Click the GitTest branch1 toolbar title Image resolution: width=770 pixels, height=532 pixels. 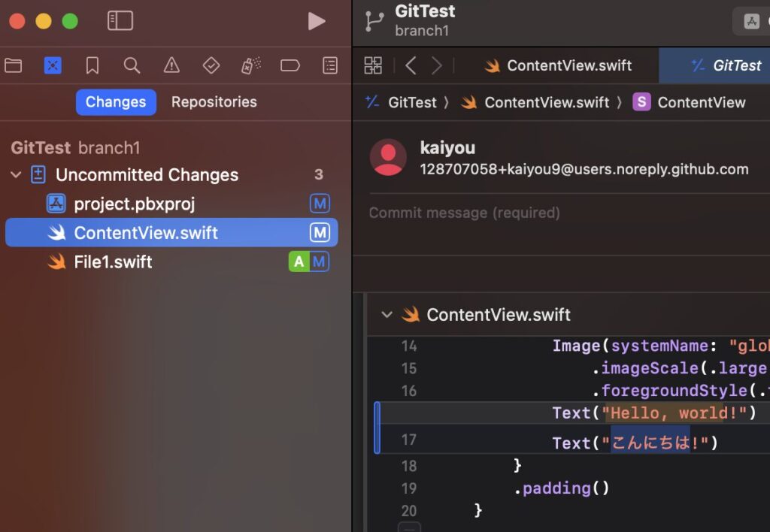tap(425, 20)
